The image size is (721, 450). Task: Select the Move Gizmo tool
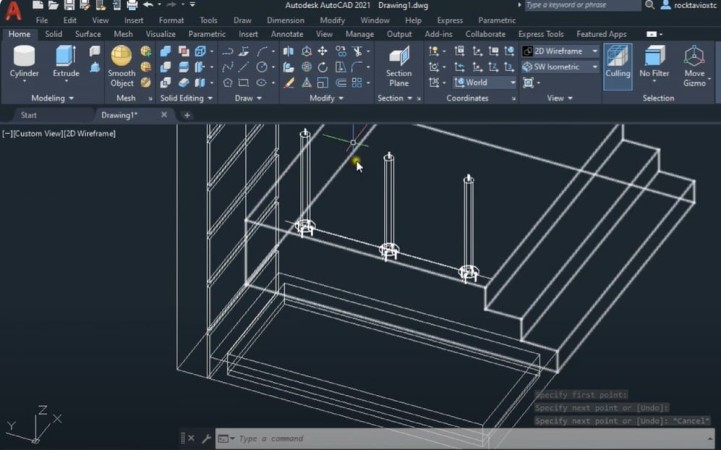pyautogui.click(x=694, y=67)
